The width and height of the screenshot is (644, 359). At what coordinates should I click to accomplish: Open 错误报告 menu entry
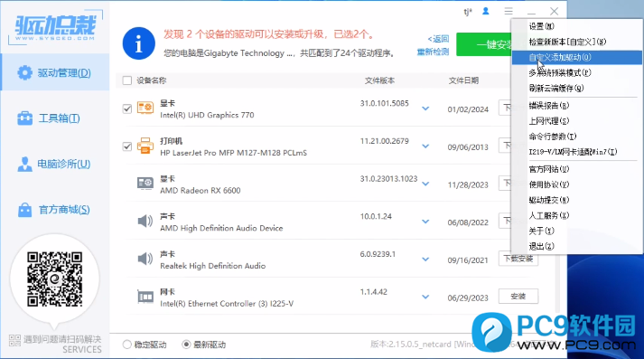click(576, 106)
